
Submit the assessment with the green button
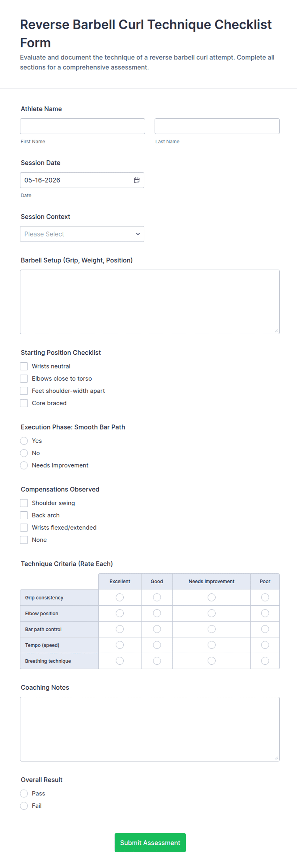point(150,842)
